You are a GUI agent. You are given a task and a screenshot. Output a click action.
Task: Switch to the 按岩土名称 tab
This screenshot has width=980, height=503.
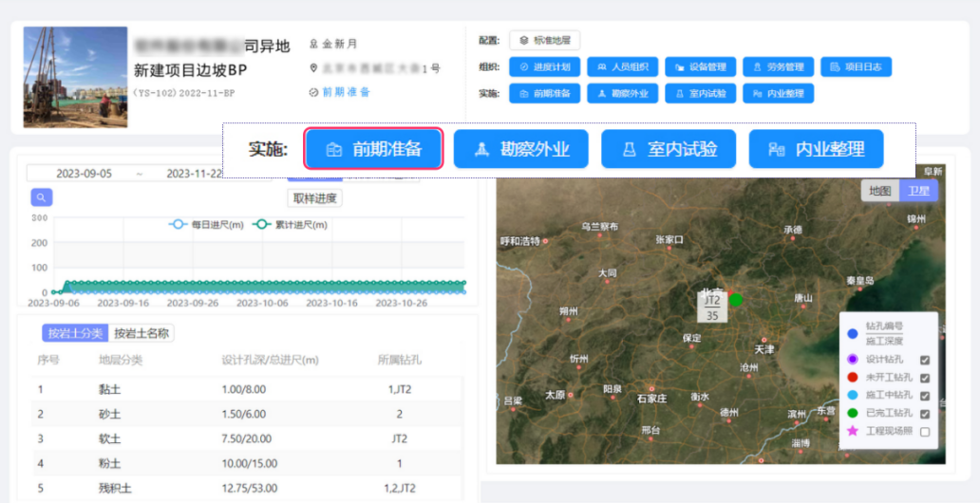click(x=141, y=333)
